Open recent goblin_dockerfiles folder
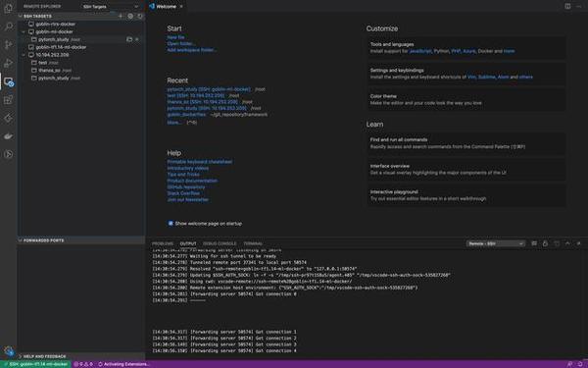Image resolution: width=588 pixels, height=368 pixels. pos(186,115)
